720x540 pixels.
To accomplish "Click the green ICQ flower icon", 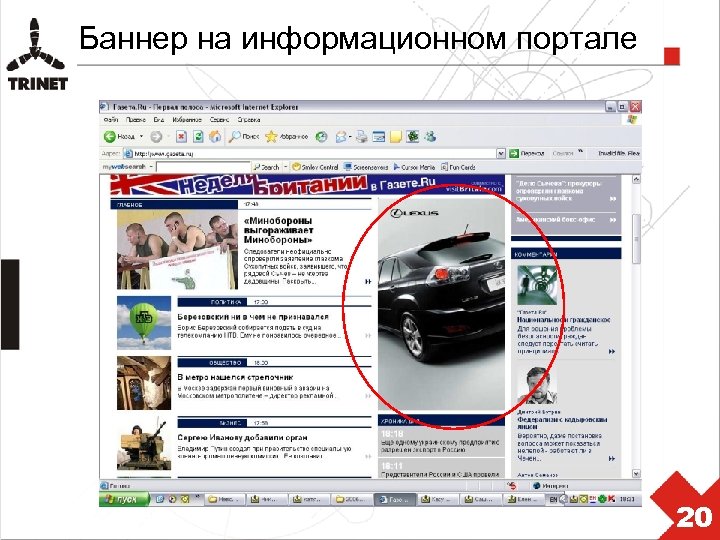I will coord(412,136).
